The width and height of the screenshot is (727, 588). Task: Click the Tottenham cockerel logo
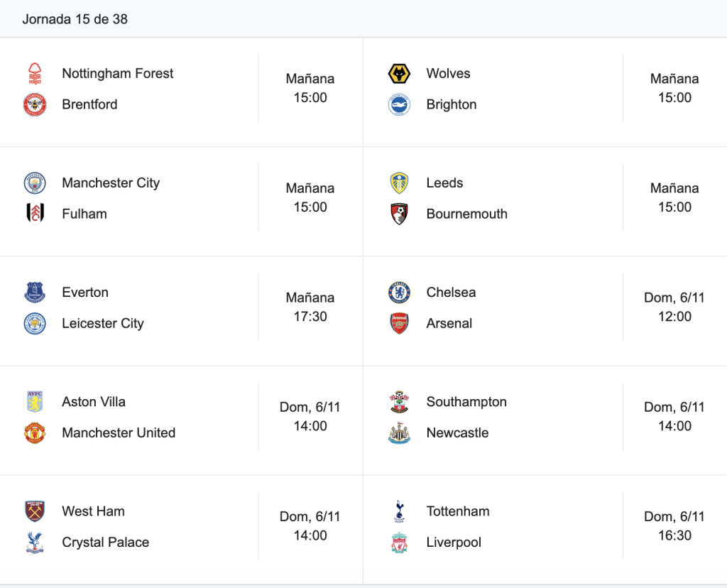coord(399,511)
